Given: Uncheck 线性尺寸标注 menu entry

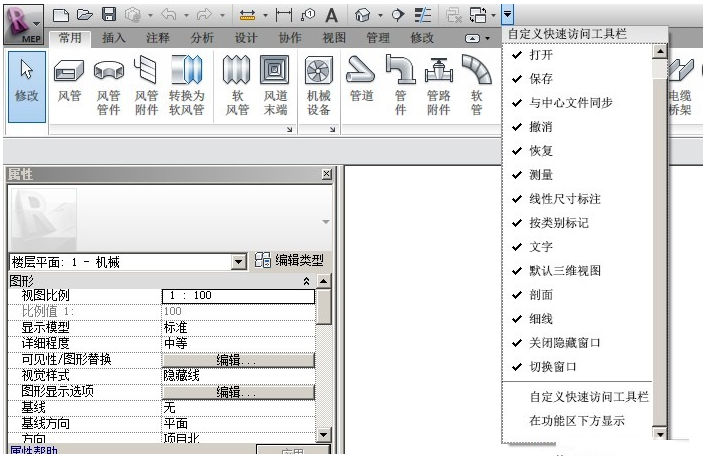Looking at the screenshot, I should click(x=578, y=199).
